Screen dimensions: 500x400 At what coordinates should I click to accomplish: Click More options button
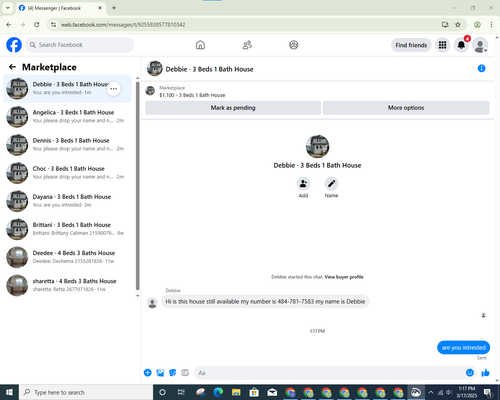coord(406,108)
